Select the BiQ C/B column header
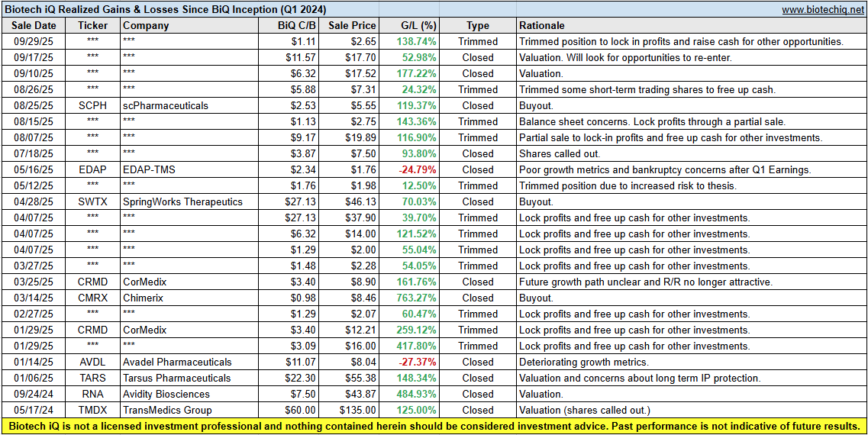 tap(298, 25)
